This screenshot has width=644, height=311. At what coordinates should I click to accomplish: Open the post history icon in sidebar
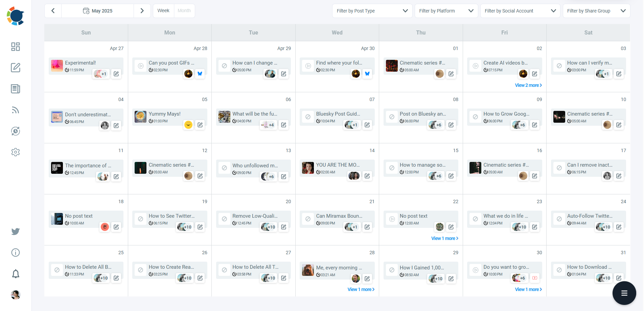(15, 131)
